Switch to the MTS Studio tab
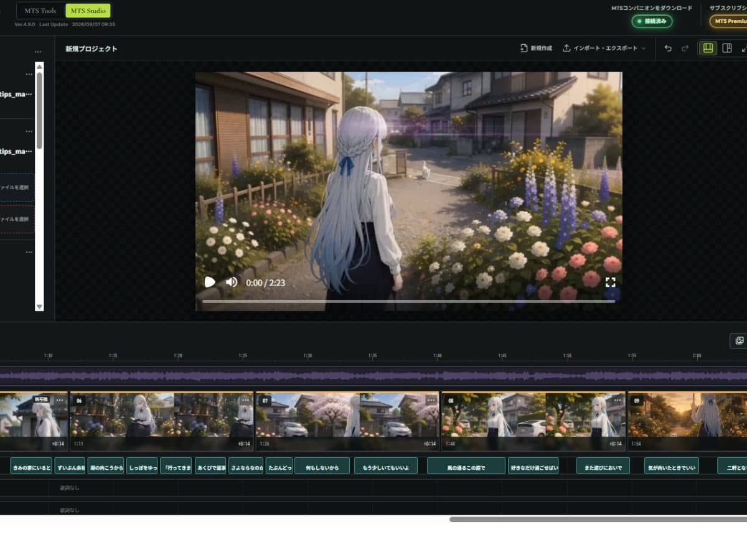This screenshot has width=747, height=560. [x=88, y=10]
